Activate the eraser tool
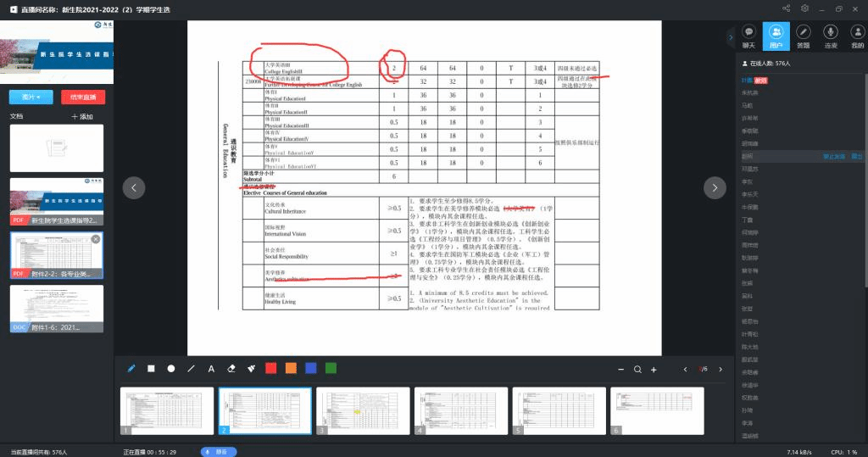The height and width of the screenshot is (457, 868). [x=231, y=369]
